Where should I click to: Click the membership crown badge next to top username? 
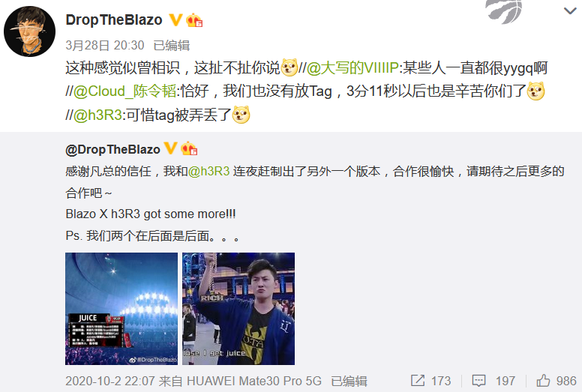[194, 20]
